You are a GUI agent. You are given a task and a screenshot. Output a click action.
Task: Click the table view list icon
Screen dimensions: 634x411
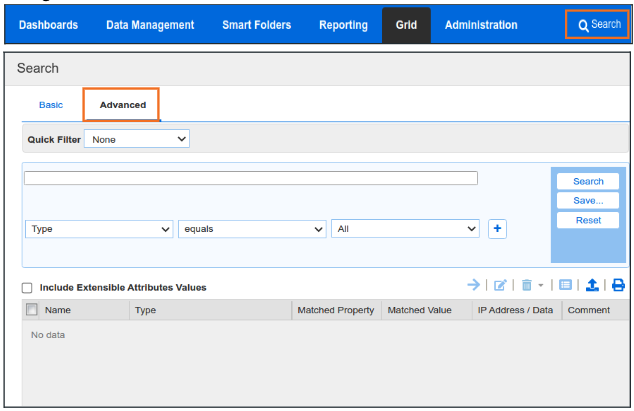tap(566, 285)
